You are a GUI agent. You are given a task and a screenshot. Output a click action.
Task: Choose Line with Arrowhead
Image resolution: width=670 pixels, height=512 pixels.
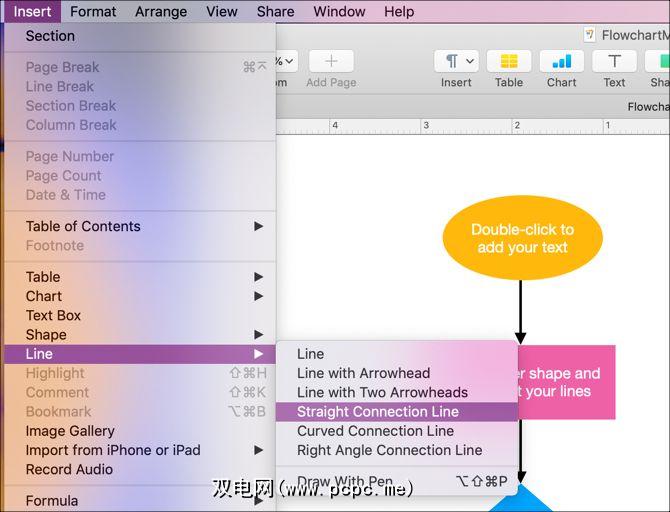(397, 373)
